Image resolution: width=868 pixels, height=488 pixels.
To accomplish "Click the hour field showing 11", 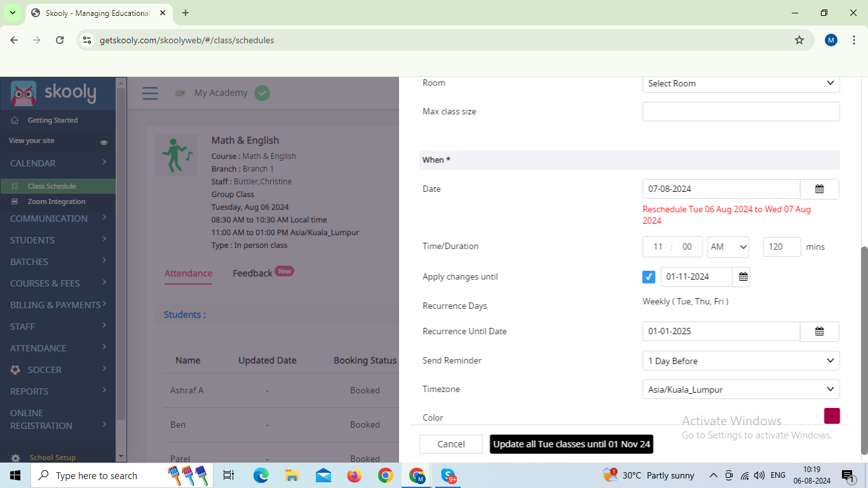I will [x=658, y=247].
